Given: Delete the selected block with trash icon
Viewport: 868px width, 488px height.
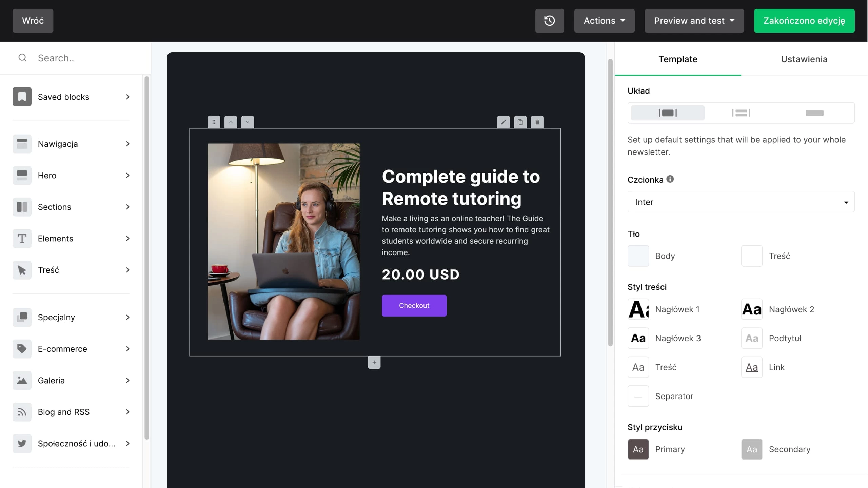Looking at the screenshot, I should [x=537, y=122].
